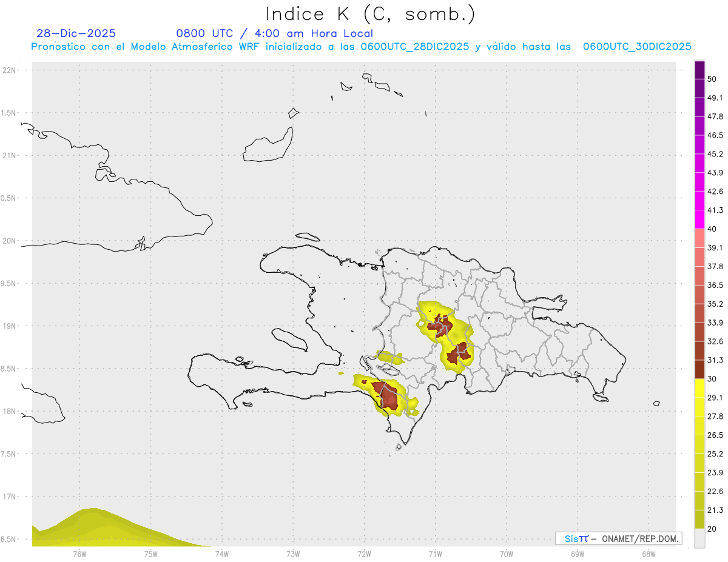Select the legend value '46.5'
This screenshot has height=562, width=728.
715,135
